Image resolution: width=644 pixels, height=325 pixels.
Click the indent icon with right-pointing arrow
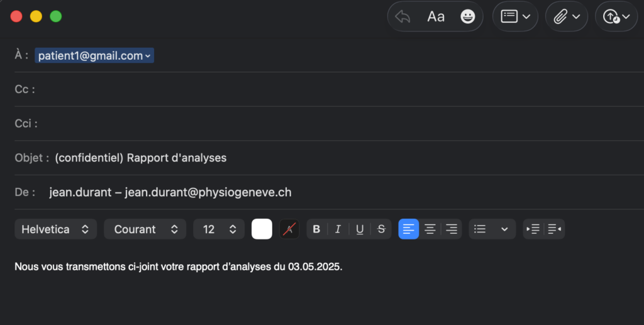pos(533,229)
